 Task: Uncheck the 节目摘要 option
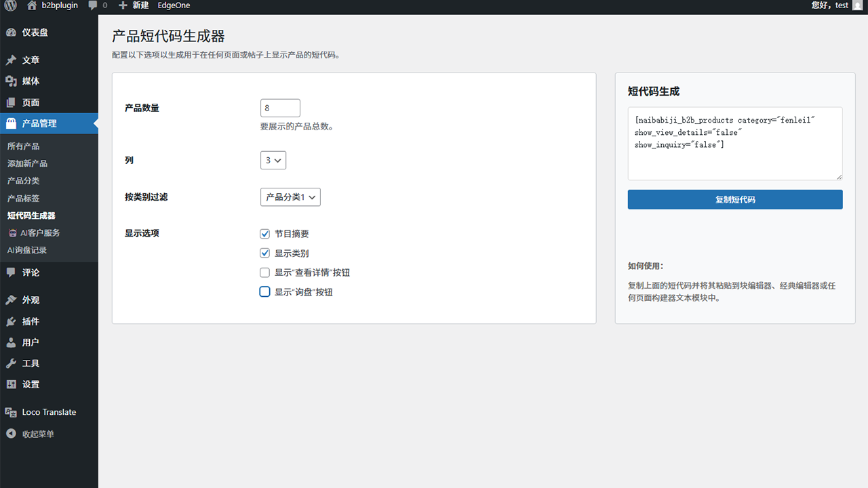pyautogui.click(x=264, y=233)
